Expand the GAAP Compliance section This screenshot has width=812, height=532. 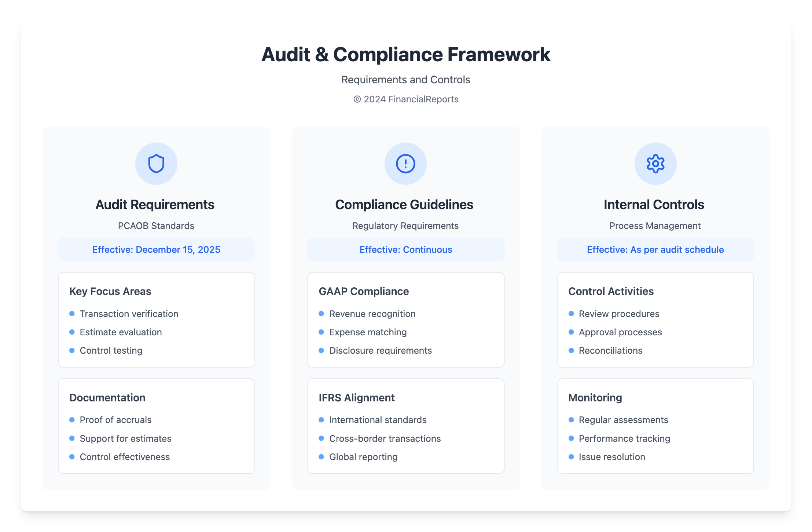pyautogui.click(x=364, y=291)
